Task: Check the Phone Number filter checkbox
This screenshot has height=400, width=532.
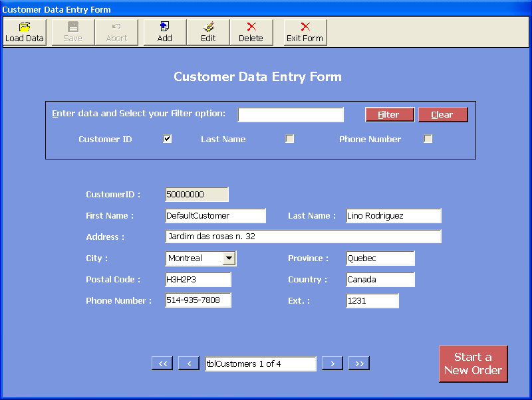Action: [428, 139]
